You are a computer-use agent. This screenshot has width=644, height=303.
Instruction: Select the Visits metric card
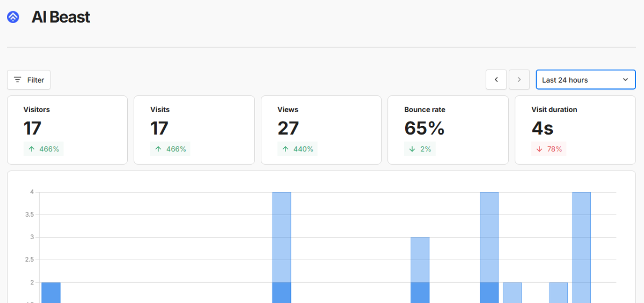(x=194, y=130)
